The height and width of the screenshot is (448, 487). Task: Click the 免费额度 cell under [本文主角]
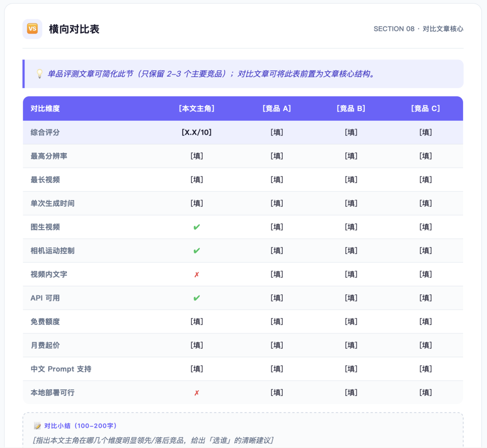pos(197,322)
